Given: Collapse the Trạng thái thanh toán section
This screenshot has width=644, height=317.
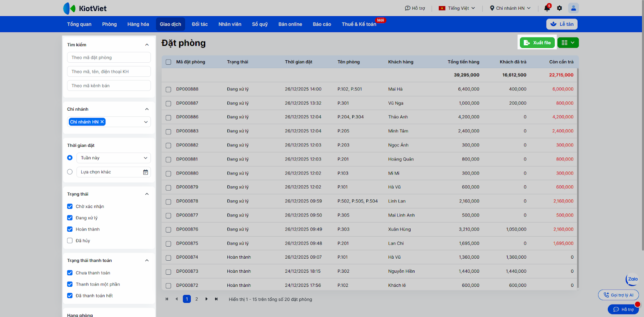Looking at the screenshot, I should tap(147, 261).
